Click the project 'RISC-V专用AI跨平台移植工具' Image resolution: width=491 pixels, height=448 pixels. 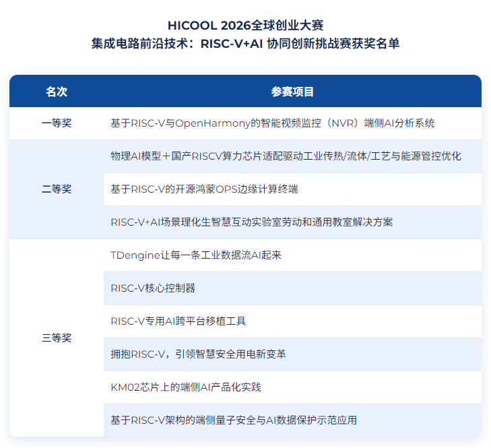pos(178,321)
